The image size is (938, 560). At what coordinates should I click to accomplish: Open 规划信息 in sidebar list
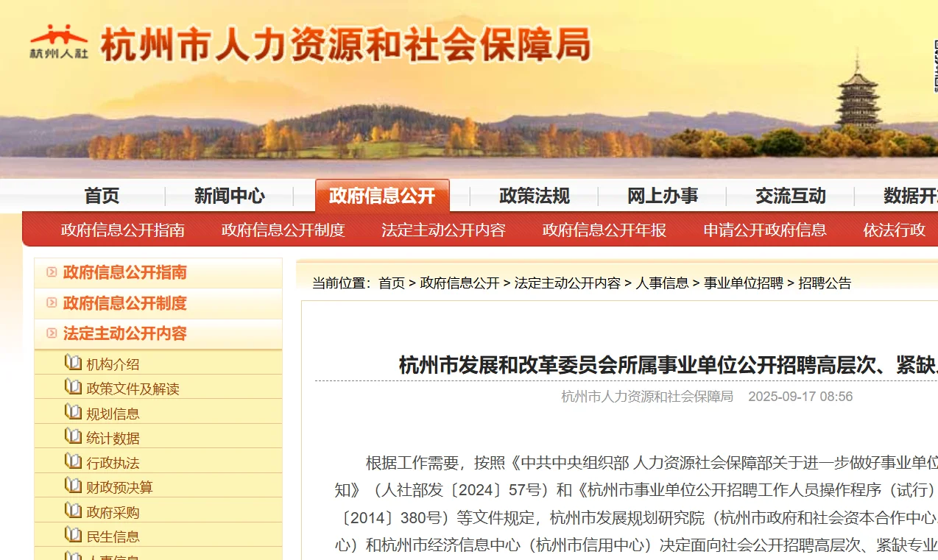[113, 414]
